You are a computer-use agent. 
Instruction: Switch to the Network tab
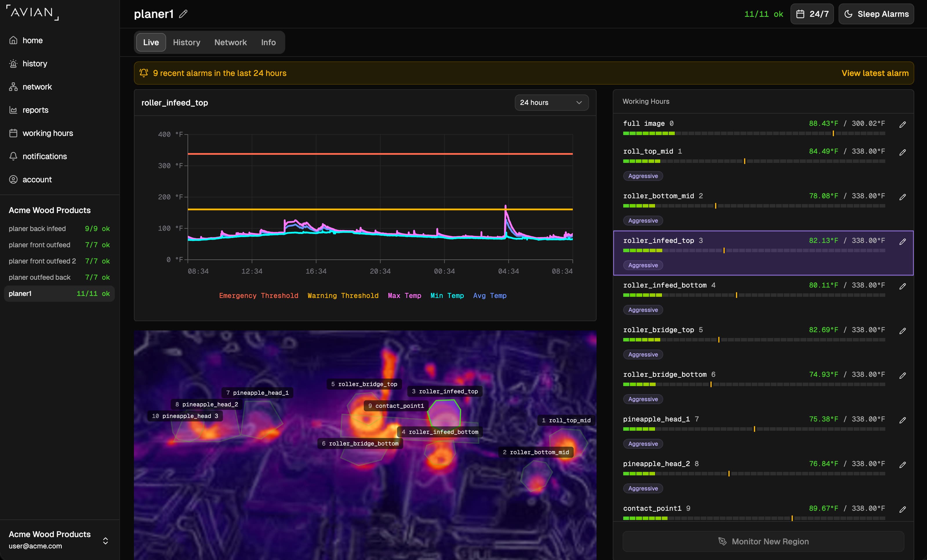(x=231, y=43)
